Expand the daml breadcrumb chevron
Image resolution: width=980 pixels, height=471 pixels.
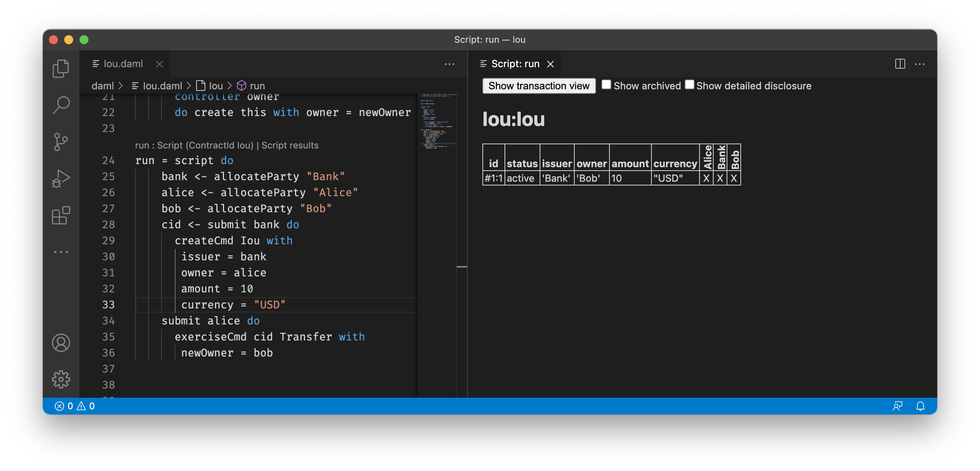coord(121,86)
